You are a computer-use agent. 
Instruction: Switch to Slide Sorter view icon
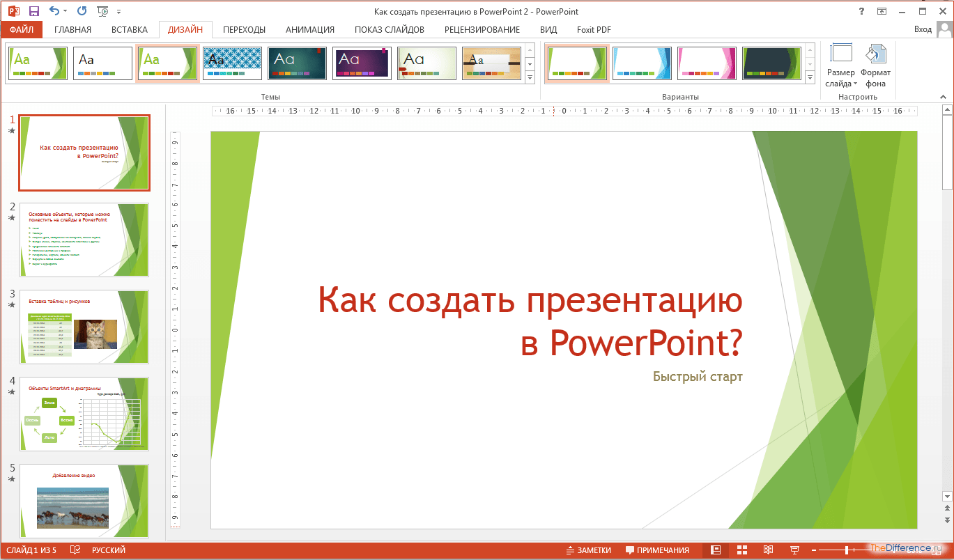tap(741, 550)
